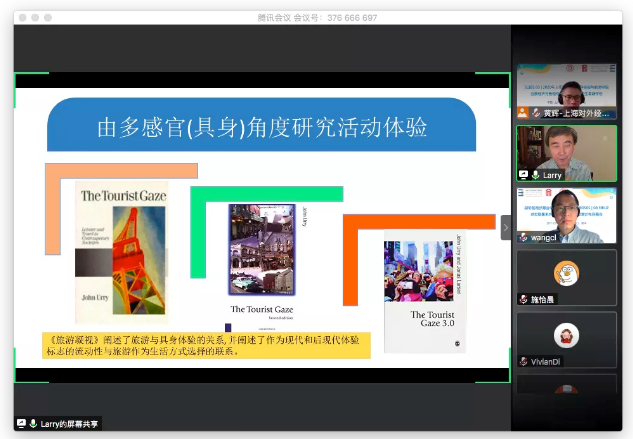
Task: Click 黄辉's microphone icon in top thumbnail
Action: point(535,113)
